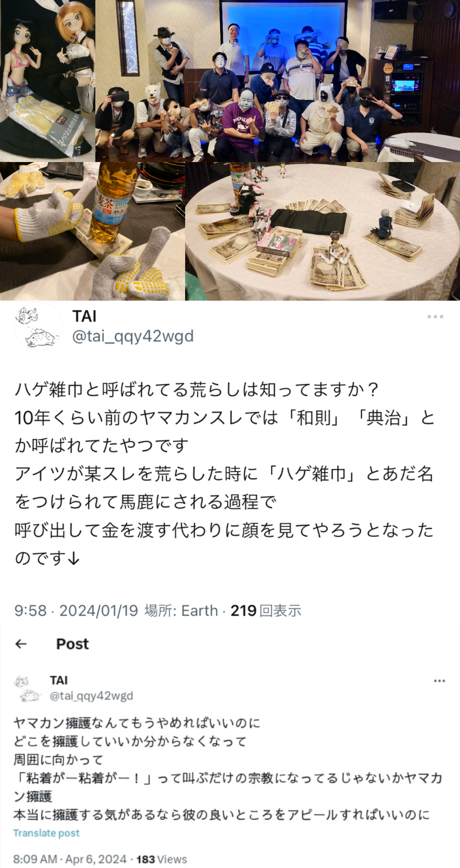460x868 pixels.
Task: View the gloved hands with tea bottle photo
Action: click(x=92, y=231)
